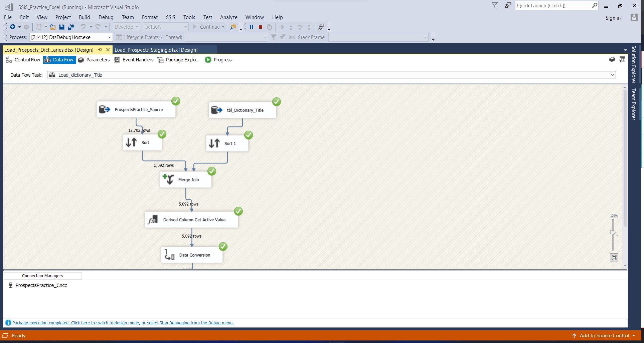The image size is (644, 343).
Task: Save the current package with the disk icon
Action: 61,27
